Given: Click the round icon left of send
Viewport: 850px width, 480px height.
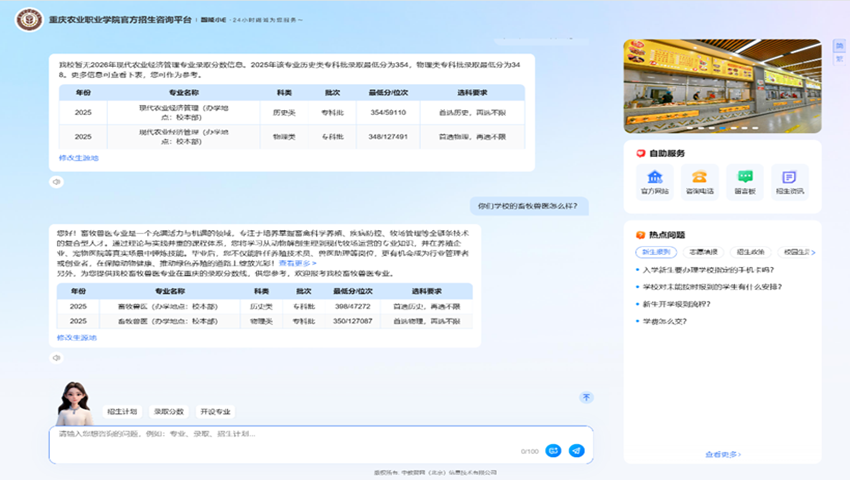Looking at the screenshot, I should click(553, 451).
